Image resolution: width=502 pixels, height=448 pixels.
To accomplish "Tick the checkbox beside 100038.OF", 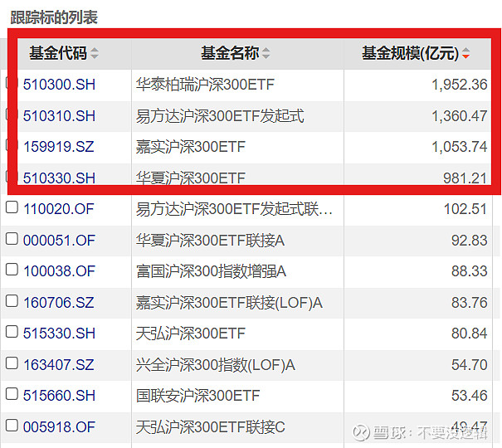I will (12, 270).
